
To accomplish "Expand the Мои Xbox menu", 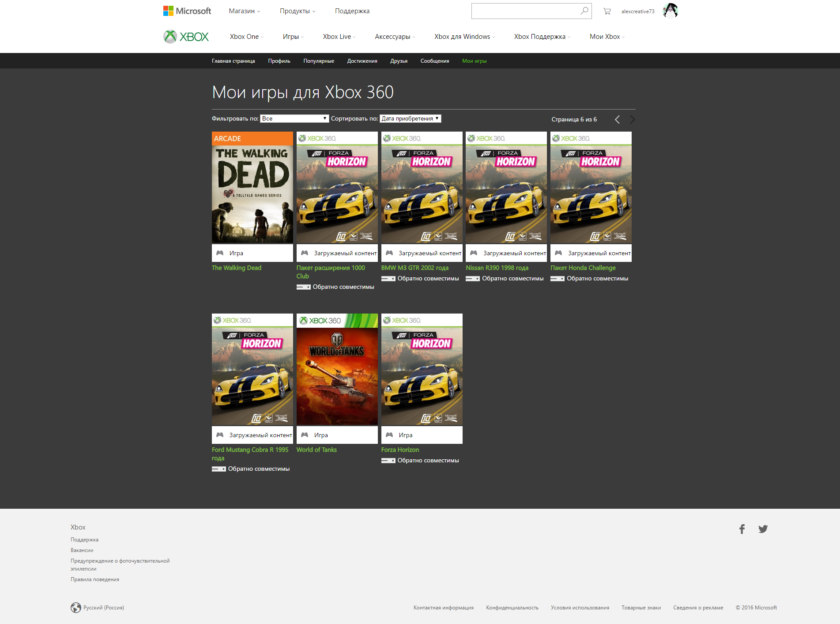I will tap(607, 37).
